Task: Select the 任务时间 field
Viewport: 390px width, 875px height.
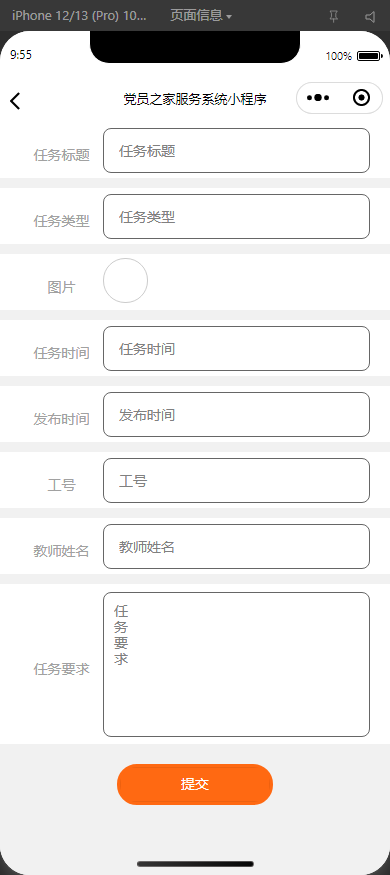Action: point(237,349)
